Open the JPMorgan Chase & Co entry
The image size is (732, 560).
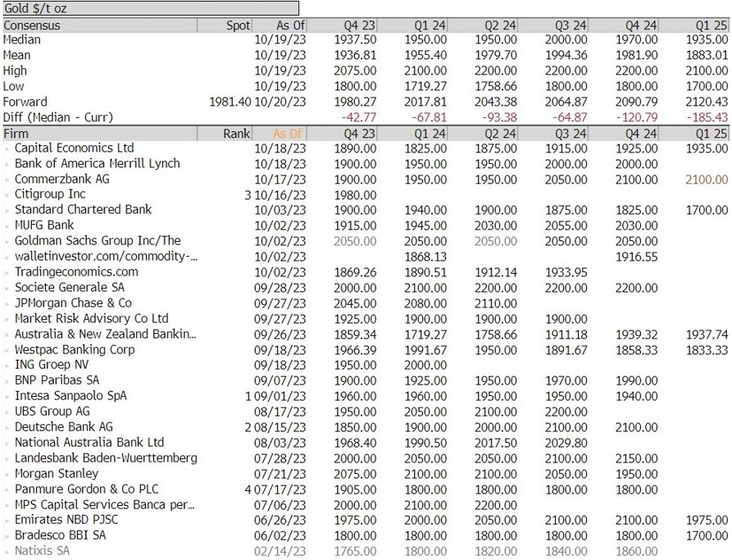click(73, 303)
